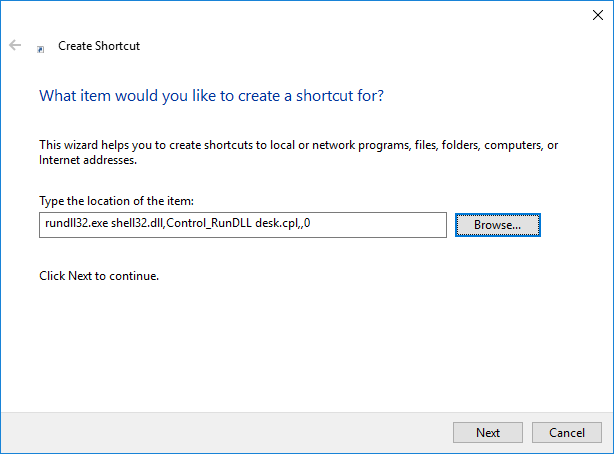Place cursor after ',,0' in the location field
This screenshot has width=614, height=454.
coord(311,223)
